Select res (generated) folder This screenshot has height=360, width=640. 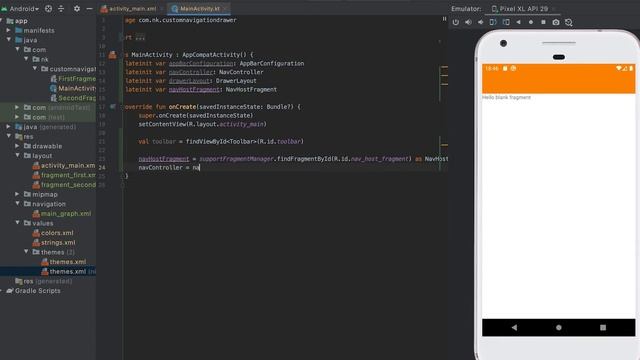44,281
